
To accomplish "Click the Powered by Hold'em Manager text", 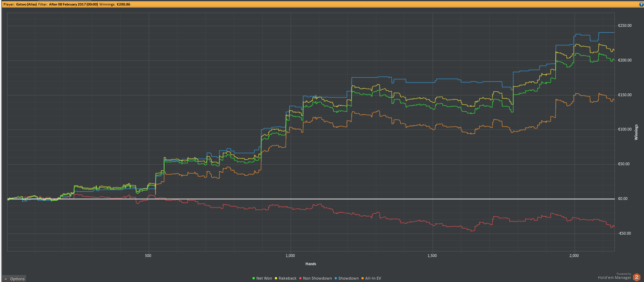I will point(614,276).
